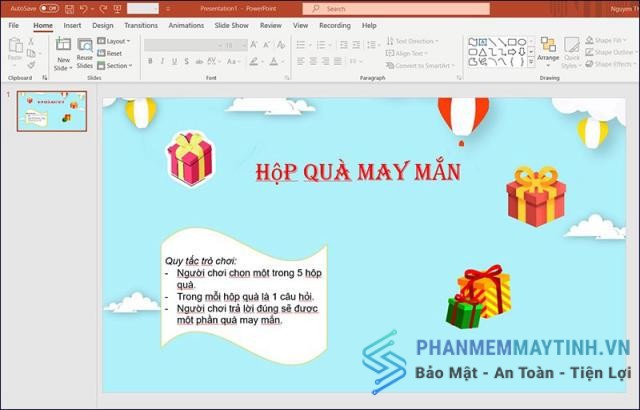Select the Rounded Rectangle shape
This screenshot has width=640, height=410.
(x=473, y=52)
